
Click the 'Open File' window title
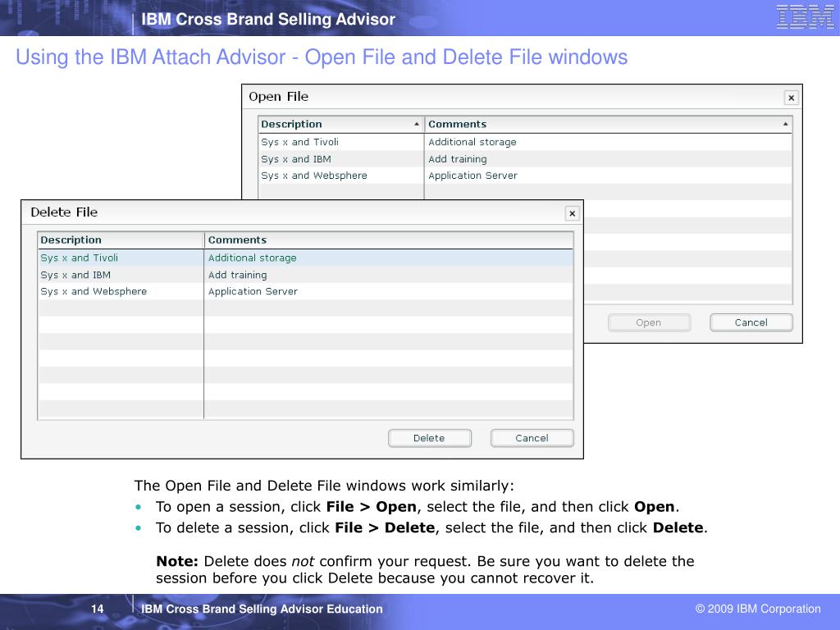tap(279, 97)
